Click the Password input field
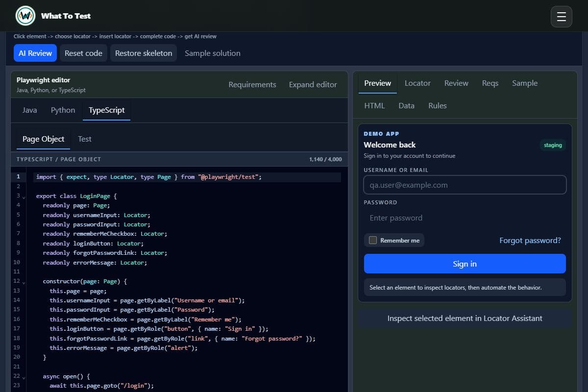 point(465,218)
